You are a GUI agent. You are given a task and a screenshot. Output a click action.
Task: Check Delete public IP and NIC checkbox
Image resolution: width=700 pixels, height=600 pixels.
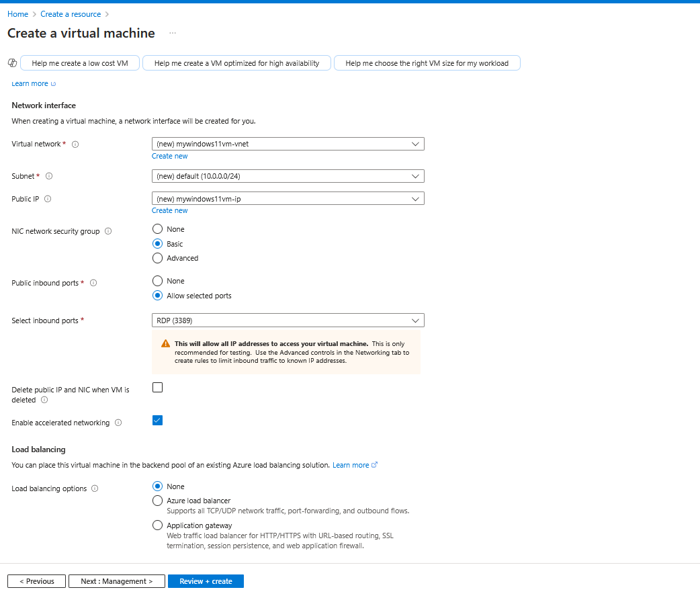click(x=158, y=388)
